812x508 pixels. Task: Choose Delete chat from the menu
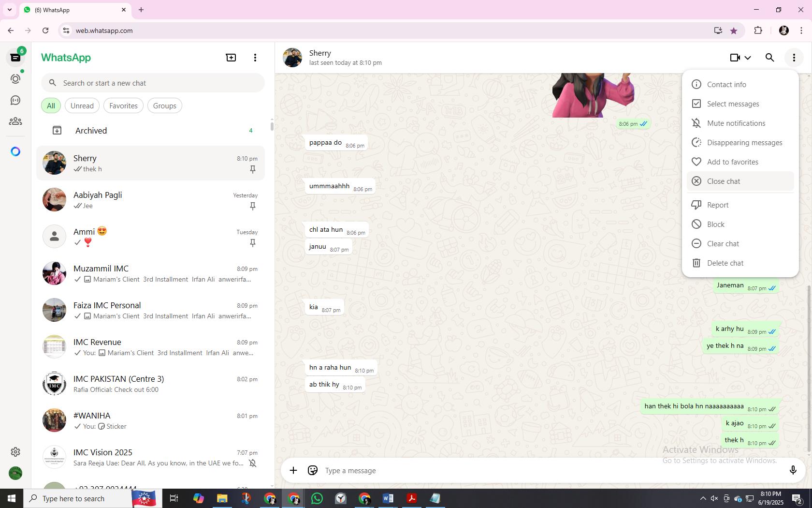tap(740, 263)
